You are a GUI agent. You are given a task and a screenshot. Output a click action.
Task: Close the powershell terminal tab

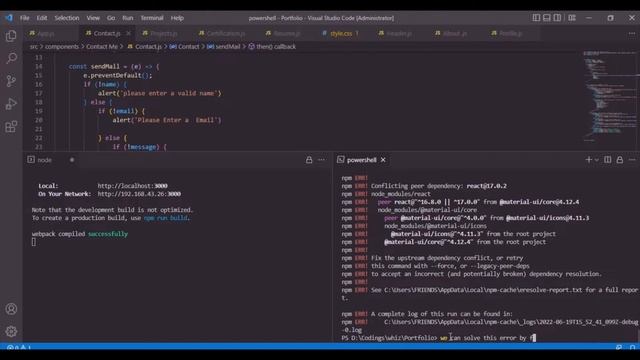(383, 160)
